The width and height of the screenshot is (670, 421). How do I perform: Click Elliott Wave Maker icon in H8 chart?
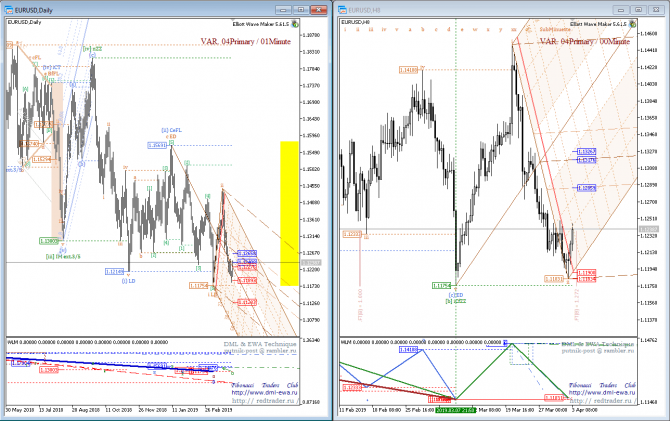click(x=632, y=24)
